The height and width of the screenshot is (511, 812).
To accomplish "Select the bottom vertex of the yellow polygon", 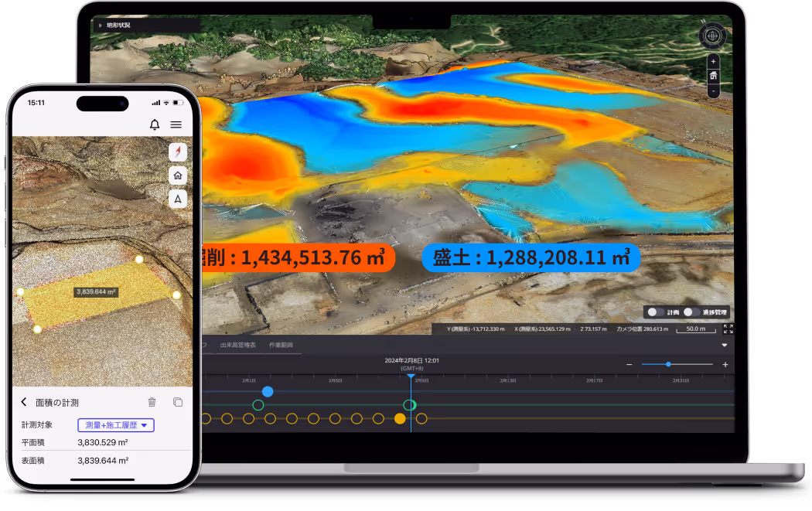I will [x=37, y=329].
